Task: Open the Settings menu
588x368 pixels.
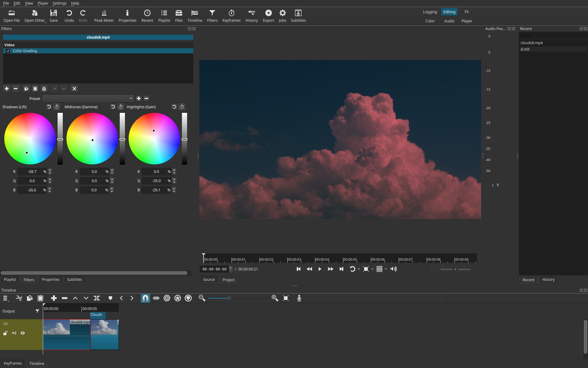Action: coord(59,3)
